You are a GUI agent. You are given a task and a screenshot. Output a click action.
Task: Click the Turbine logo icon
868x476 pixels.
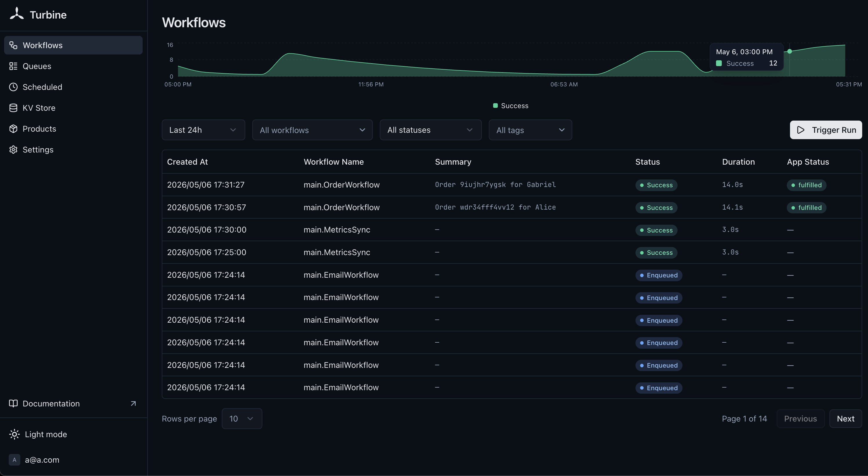pos(17,14)
